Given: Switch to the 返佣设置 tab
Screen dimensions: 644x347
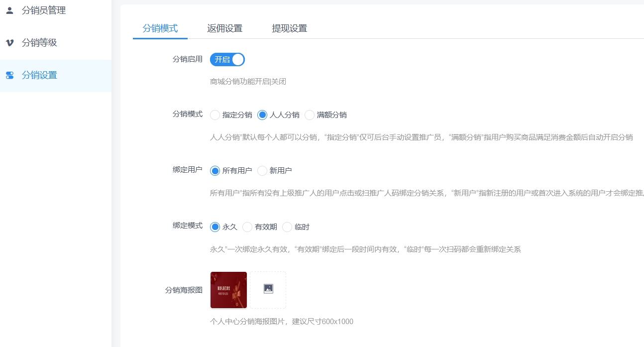Looking at the screenshot, I should coord(225,28).
